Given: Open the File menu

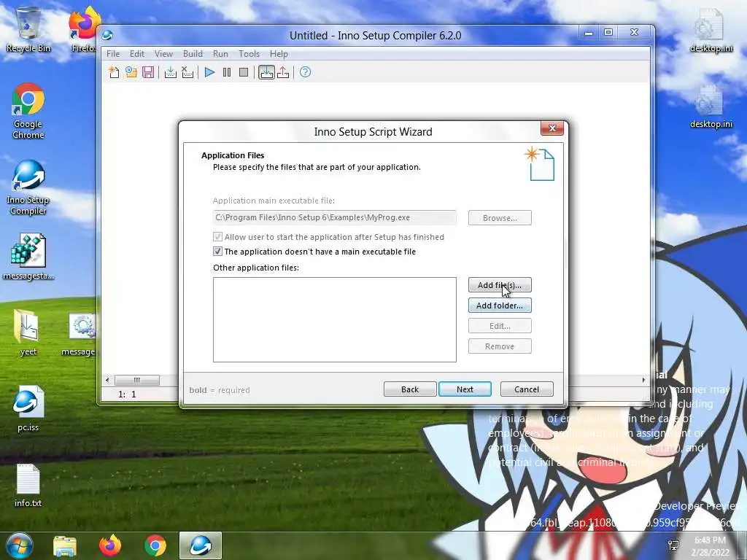Looking at the screenshot, I should [113, 54].
